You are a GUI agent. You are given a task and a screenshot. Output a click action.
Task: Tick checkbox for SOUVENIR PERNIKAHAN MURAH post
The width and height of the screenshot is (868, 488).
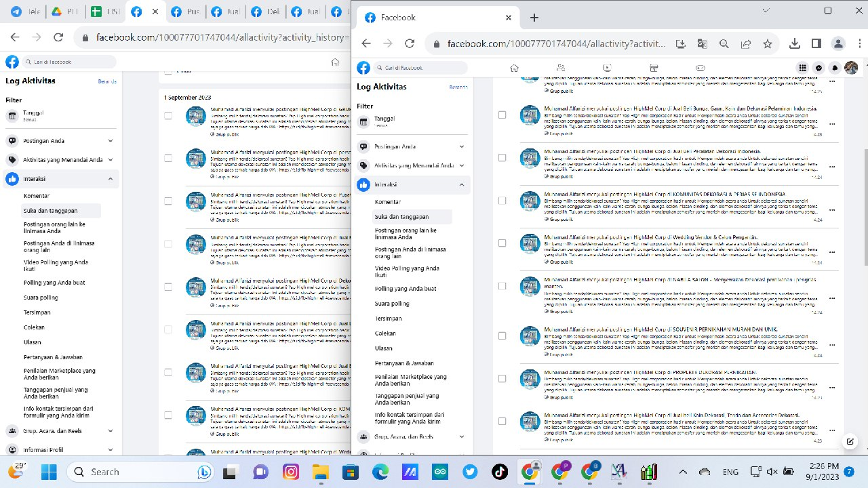[502, 335]
